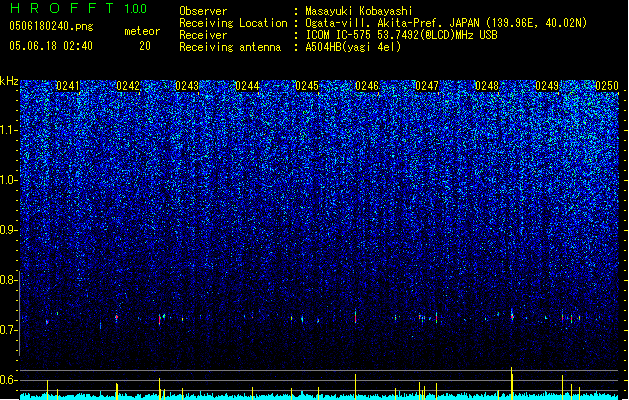This screenshot has height=400, width=629.
Task: Click the 0242 time marker
Action: pyautogui.click(x=128, y=86)
